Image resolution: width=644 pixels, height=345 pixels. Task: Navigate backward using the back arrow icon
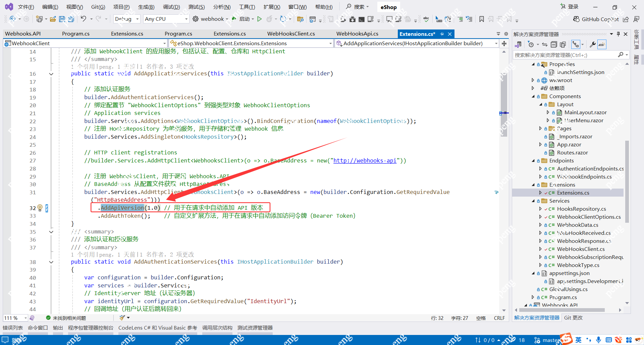point(13,19)
